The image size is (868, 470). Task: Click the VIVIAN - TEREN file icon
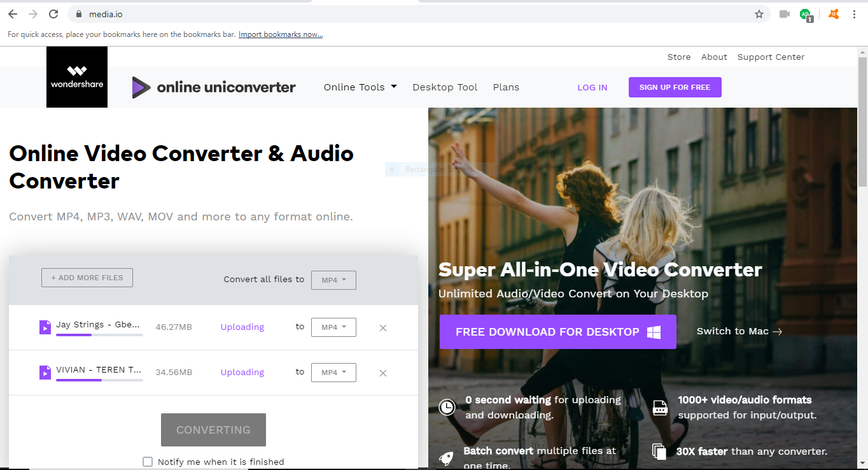click(45, 372)
